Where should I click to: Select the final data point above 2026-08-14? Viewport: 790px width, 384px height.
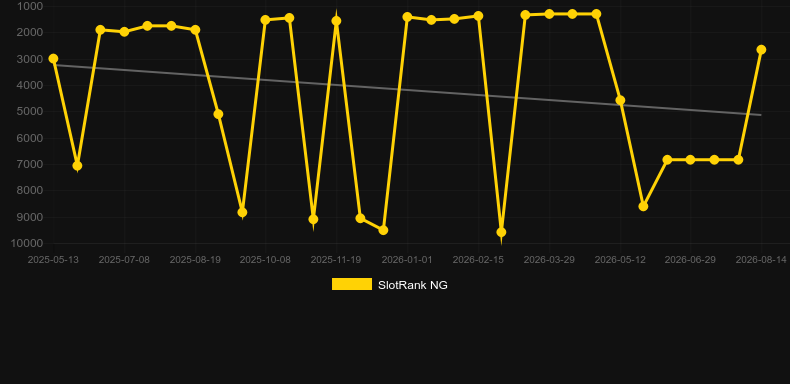761,49
